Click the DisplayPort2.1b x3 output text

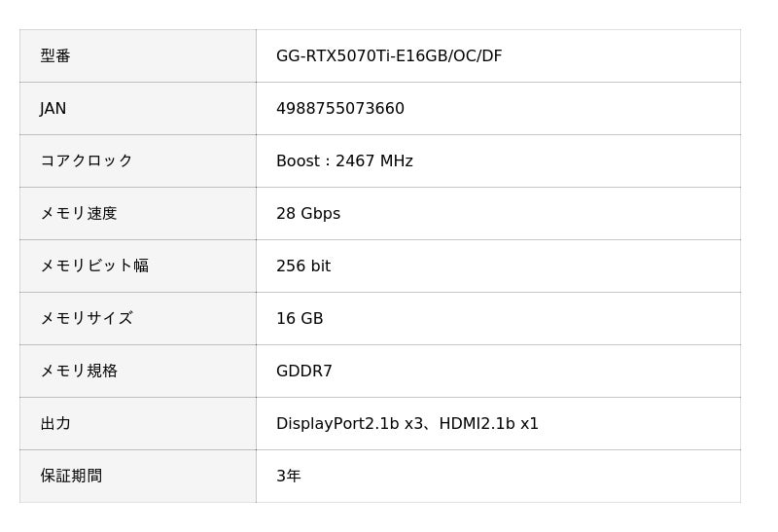coord(350,424)
